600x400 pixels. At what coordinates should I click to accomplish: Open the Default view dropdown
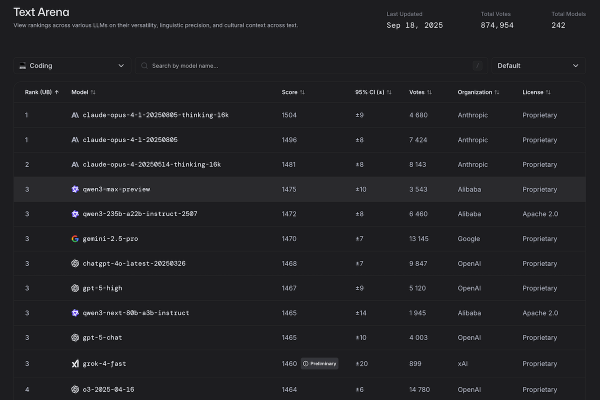pyautogui.click(x=538, y=66)
